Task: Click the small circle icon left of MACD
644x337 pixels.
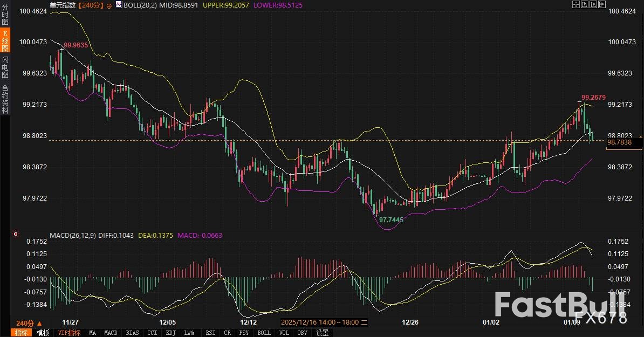Action: (x=15, y=235)
